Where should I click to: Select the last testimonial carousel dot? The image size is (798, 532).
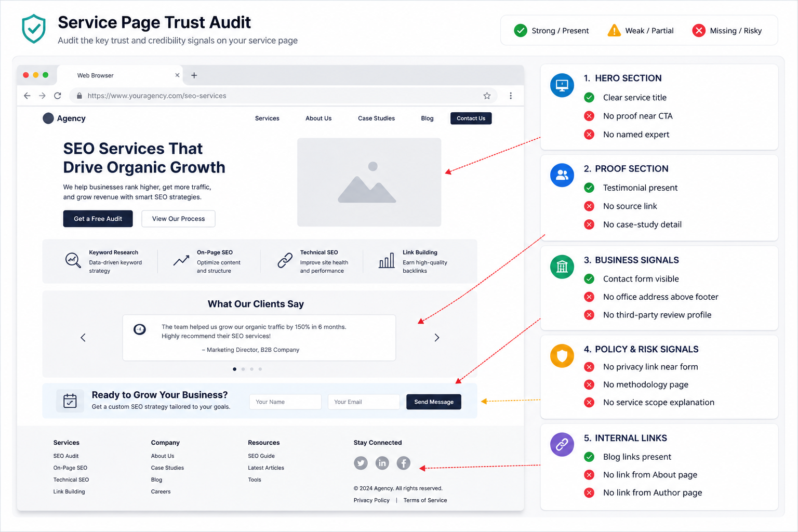coord(260,369)
